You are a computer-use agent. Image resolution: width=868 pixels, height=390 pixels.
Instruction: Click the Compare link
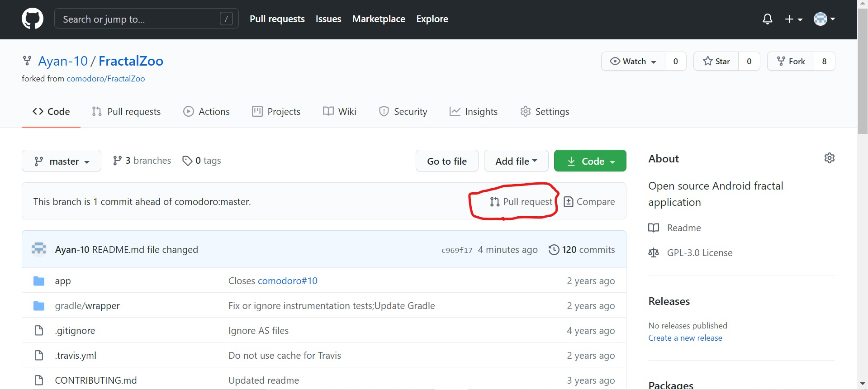click(589, 202)
